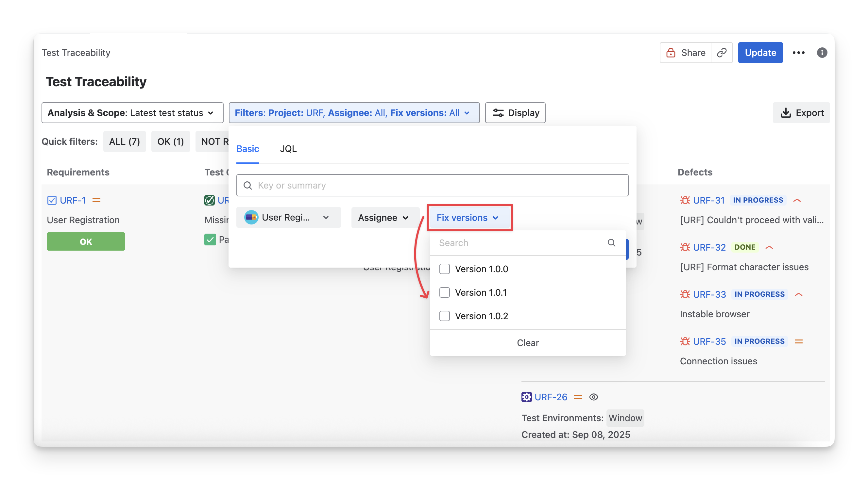Select the ALL (7) quick filter

124,141
